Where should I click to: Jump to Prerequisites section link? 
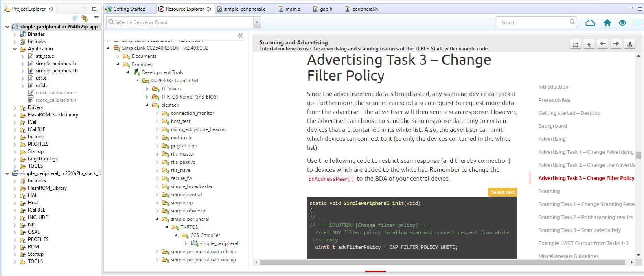(554, 100)
